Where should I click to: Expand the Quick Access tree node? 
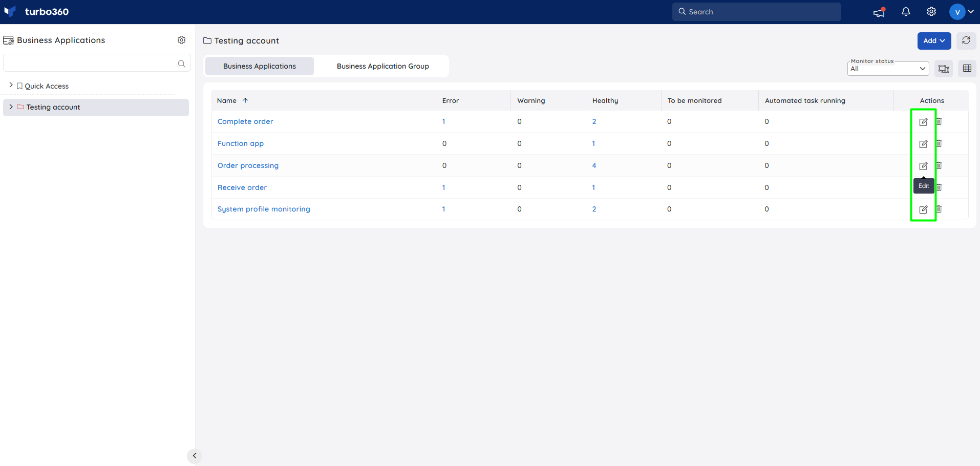tap(11, 85)
